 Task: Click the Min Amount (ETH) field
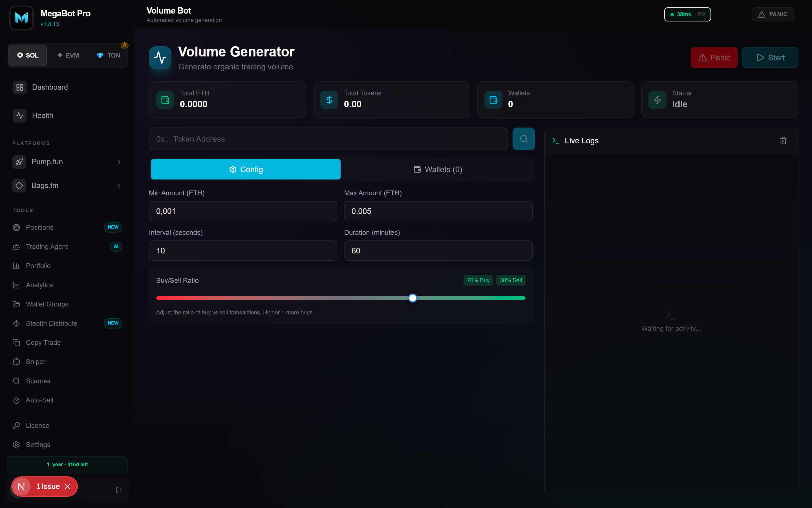point(243,211)
